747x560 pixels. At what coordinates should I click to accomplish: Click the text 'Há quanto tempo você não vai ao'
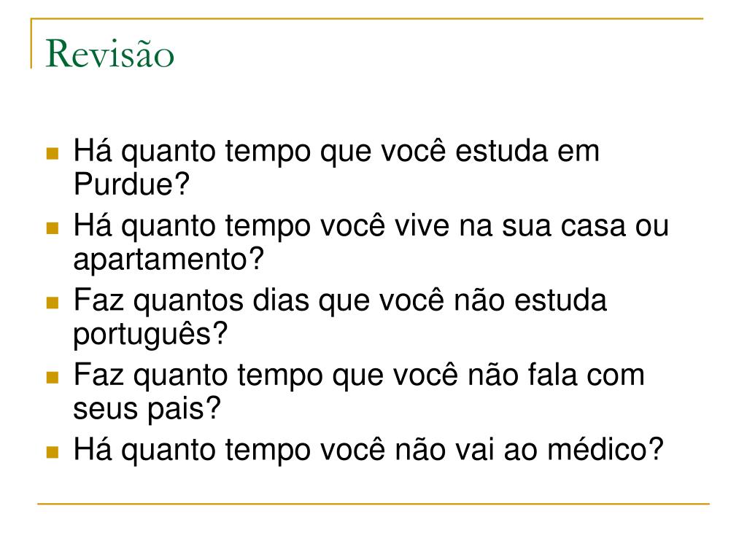click(306, 450)
